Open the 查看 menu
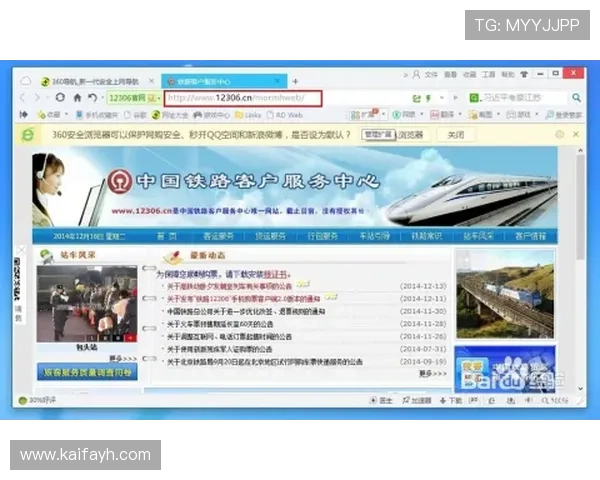 coord(450,74)
